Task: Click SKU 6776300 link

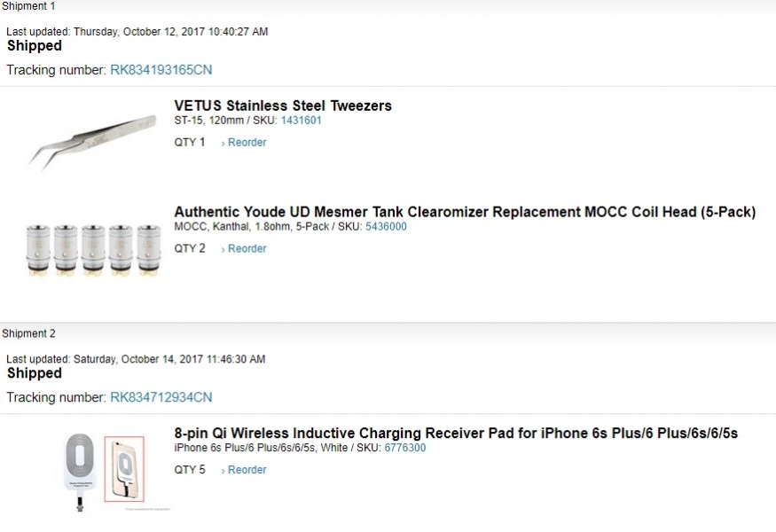Action: click(x=404, y=449)
